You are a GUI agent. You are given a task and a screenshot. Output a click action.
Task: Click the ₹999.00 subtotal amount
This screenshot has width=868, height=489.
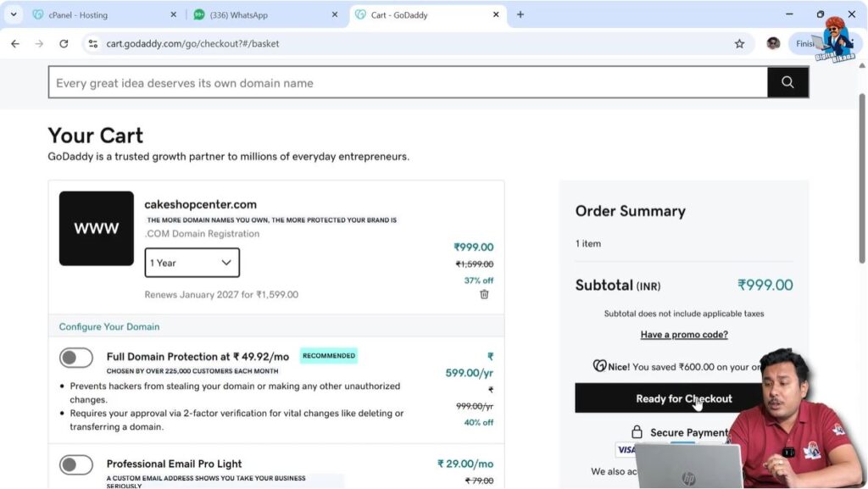coord(765,285)
